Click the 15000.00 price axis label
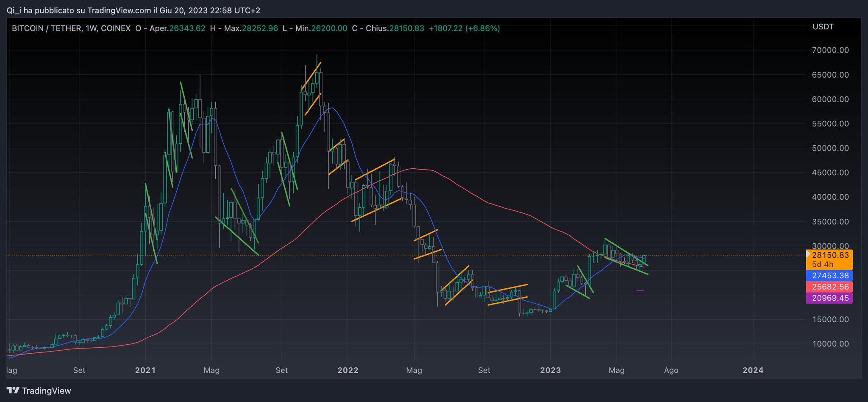The height and width of the screenshot is (402, 868). pos(830,319)
